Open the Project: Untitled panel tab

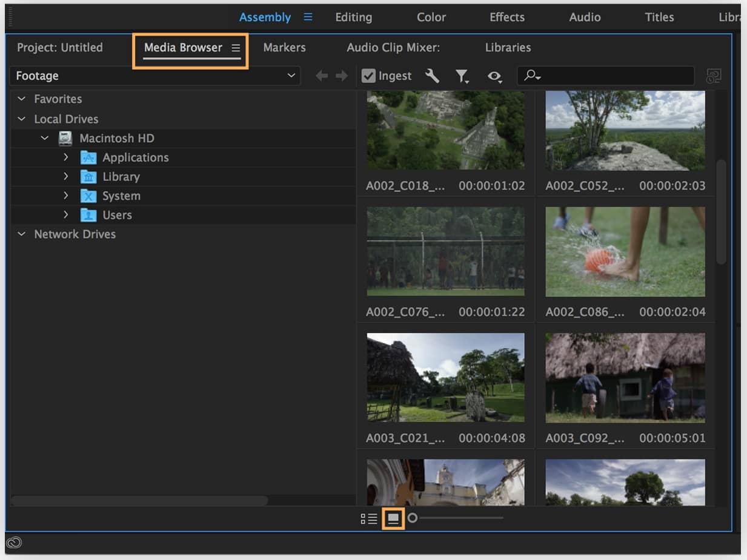click(x=60, y=47)
